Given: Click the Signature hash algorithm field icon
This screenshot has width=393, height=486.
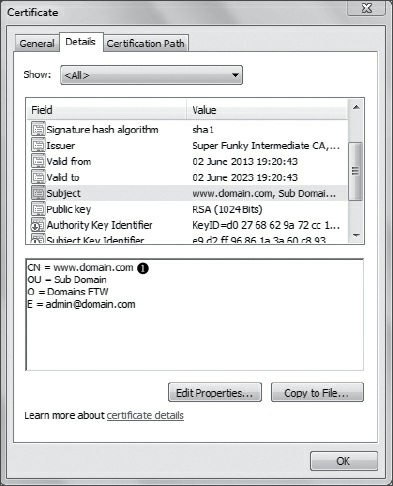Looking at the screenshot, I should click(38, 129).
